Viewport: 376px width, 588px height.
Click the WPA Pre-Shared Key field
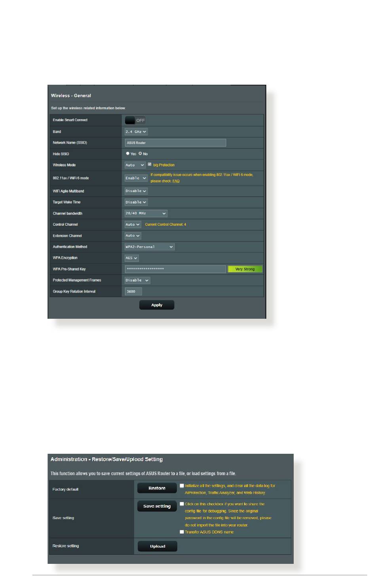(x=175, y=269)
